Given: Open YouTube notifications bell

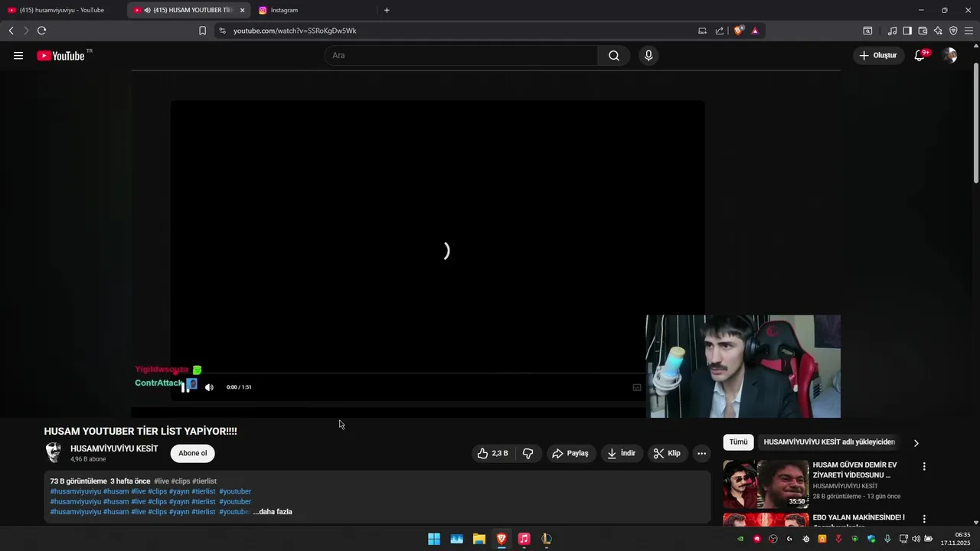Looking at the screenshot, I should point(920,55).
